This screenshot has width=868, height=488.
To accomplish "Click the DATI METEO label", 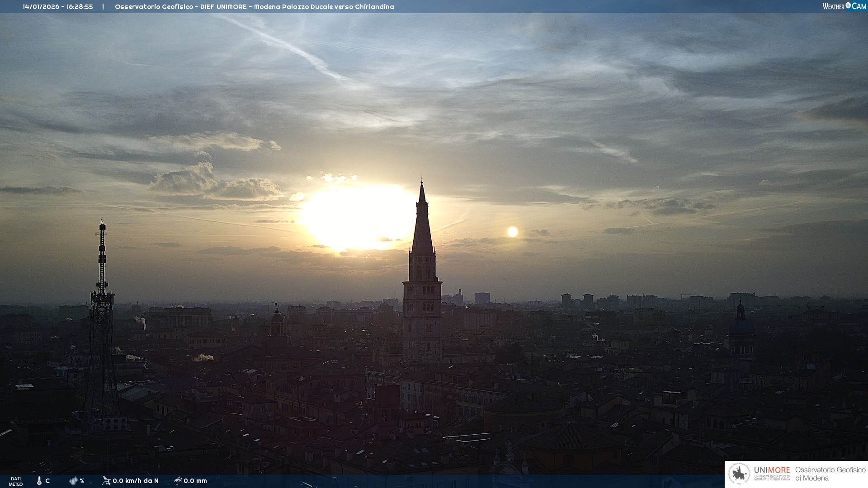I will coord(16,481).
